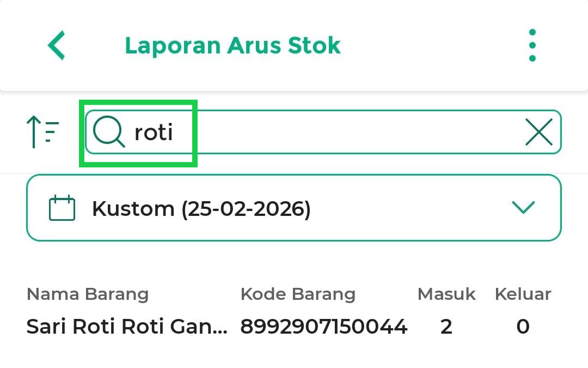The width and height of the screenshot is (588, 368).
Task: Clear the search text with the X
Action: (538, 132)
